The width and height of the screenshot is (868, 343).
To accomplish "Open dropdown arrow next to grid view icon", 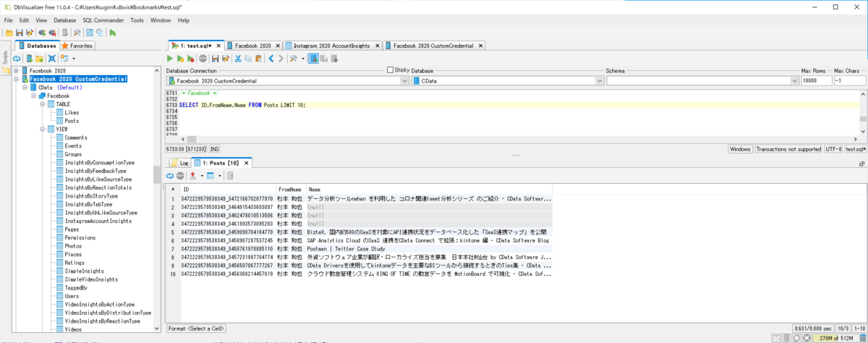I will click(x=218, y=176).
